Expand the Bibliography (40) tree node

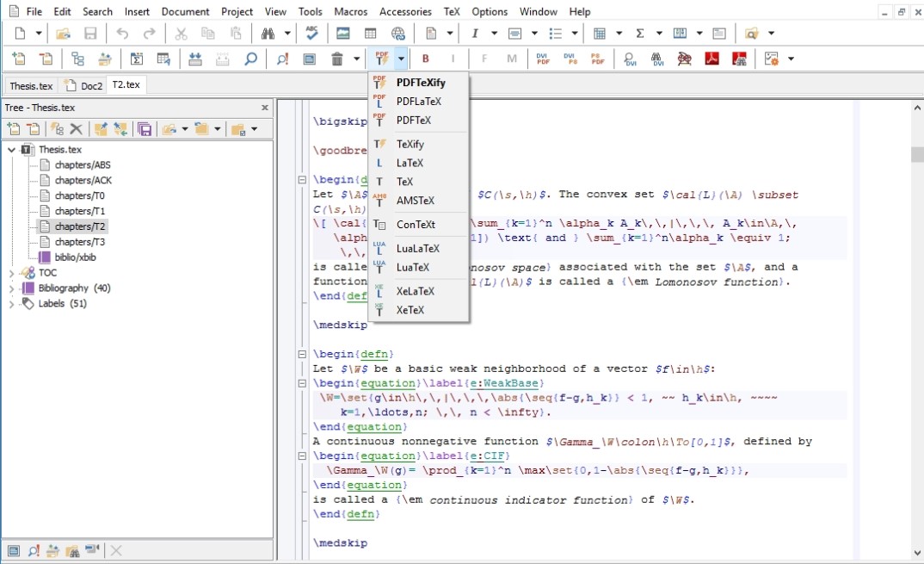point(11,288)
